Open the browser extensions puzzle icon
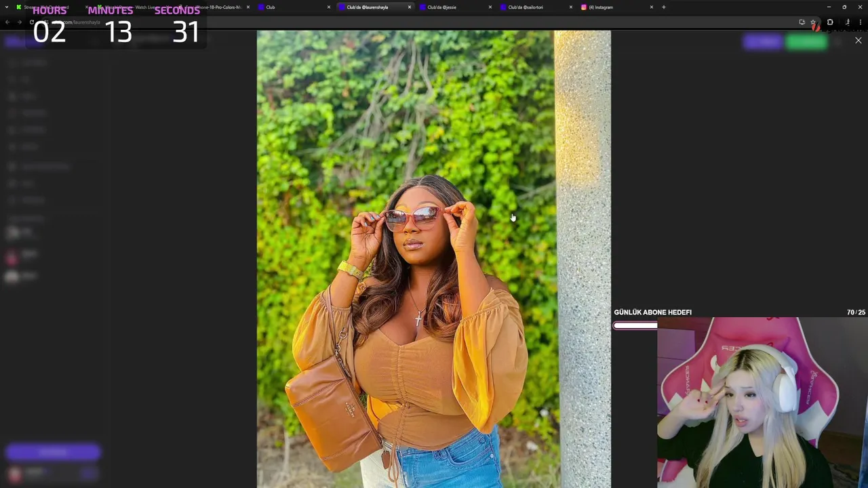Image resolution: width=868 pixels, height=488 pixels. (830, 22)
